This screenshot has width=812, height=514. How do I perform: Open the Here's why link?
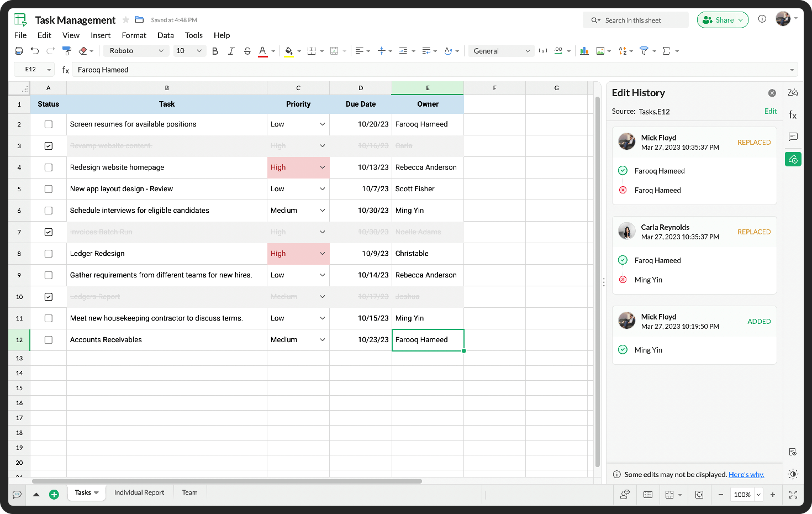(x=746, y=474)
